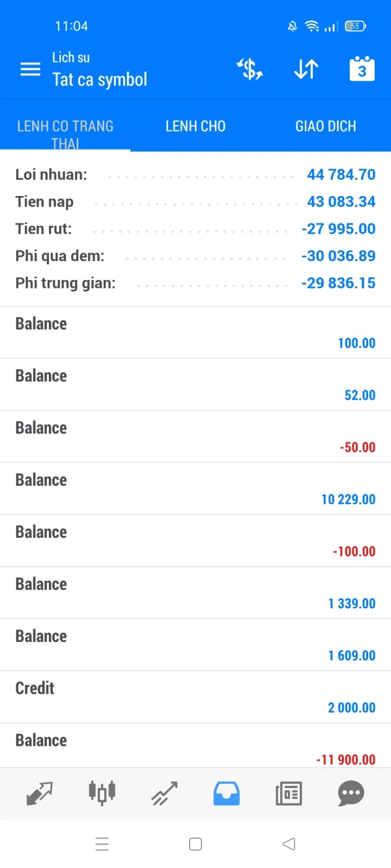The width and height of the screenshot is (391, 868).
Task: Open the Quotes arrows icon in bottom bar
Action: 40,793
